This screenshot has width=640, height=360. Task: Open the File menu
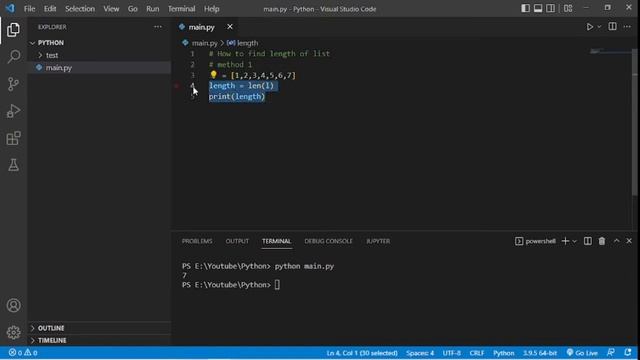click(29, 9)
